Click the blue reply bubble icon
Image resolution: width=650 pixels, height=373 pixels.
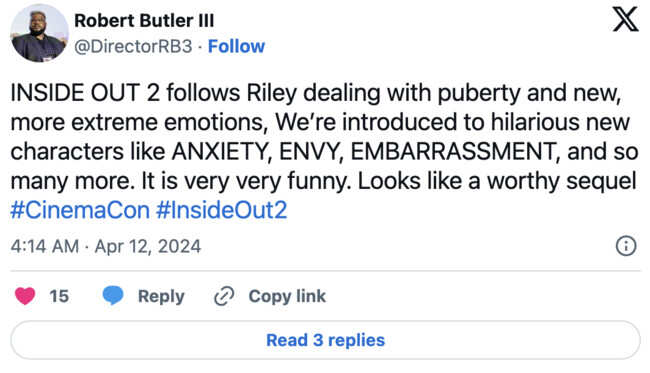(x=113, y=295)
